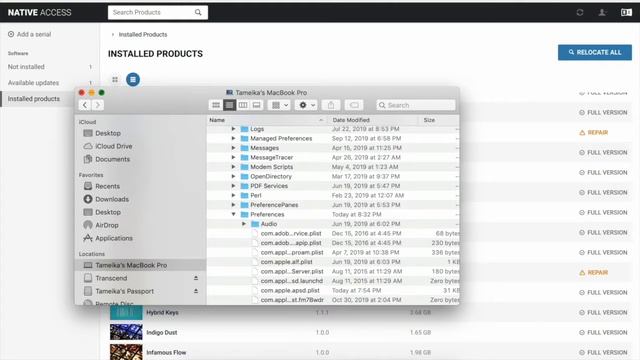Screen dimensions: 640x360
Task: Click the first orange REPAIR link
Action: pos(593,133)
